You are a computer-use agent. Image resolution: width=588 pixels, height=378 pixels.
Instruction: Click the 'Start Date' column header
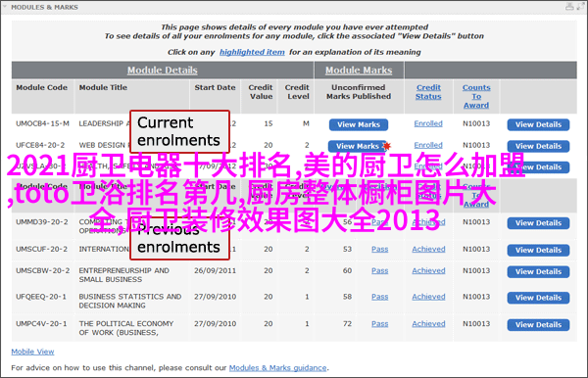[215, 88]
